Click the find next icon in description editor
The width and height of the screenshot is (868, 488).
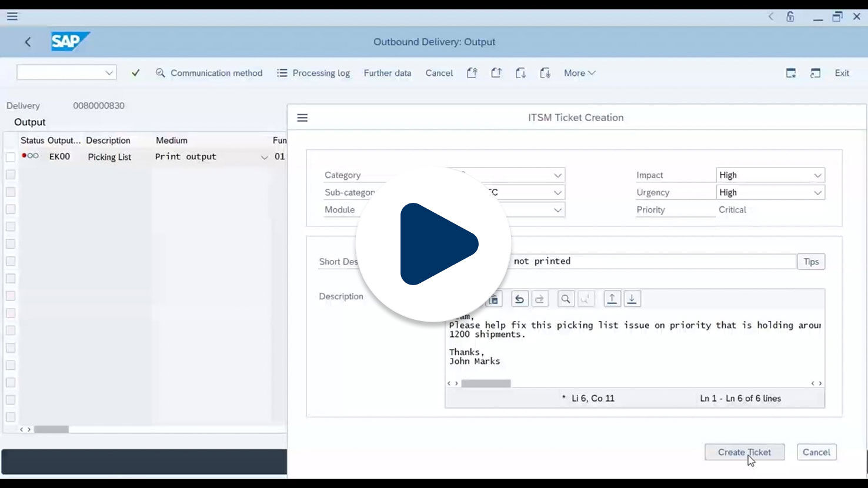586,299
